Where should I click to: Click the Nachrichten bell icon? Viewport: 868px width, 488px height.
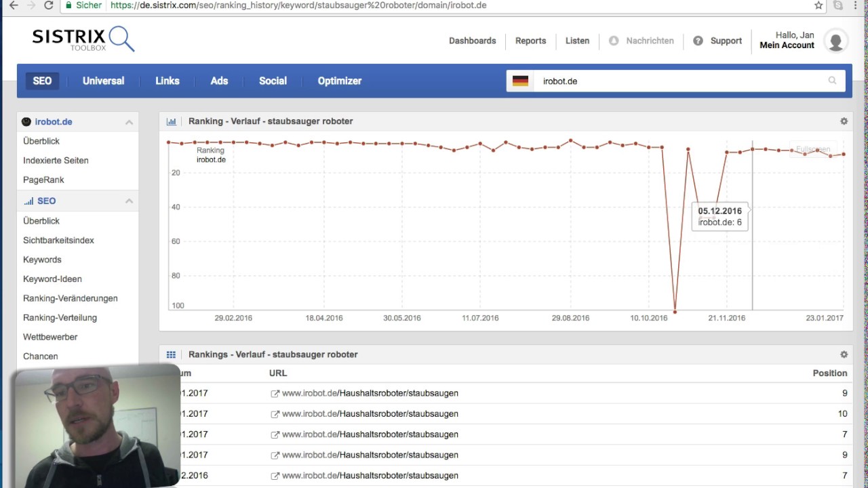click(x=614, y=41)
